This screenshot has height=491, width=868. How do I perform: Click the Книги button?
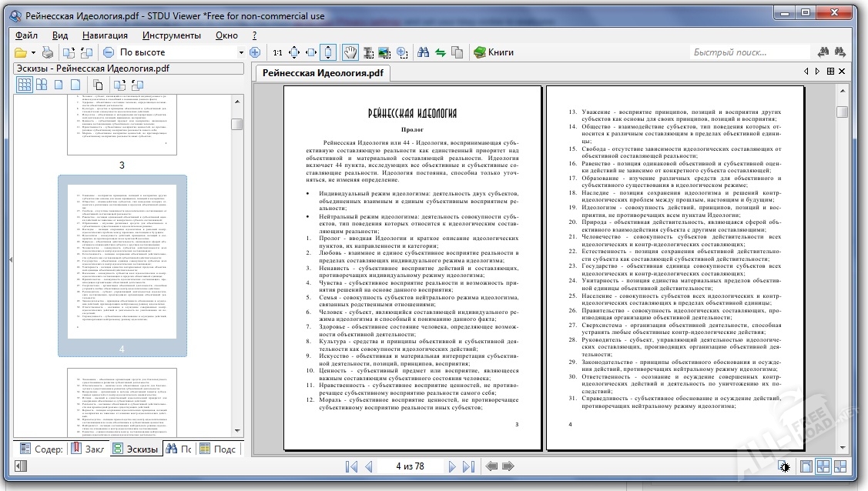493,52
